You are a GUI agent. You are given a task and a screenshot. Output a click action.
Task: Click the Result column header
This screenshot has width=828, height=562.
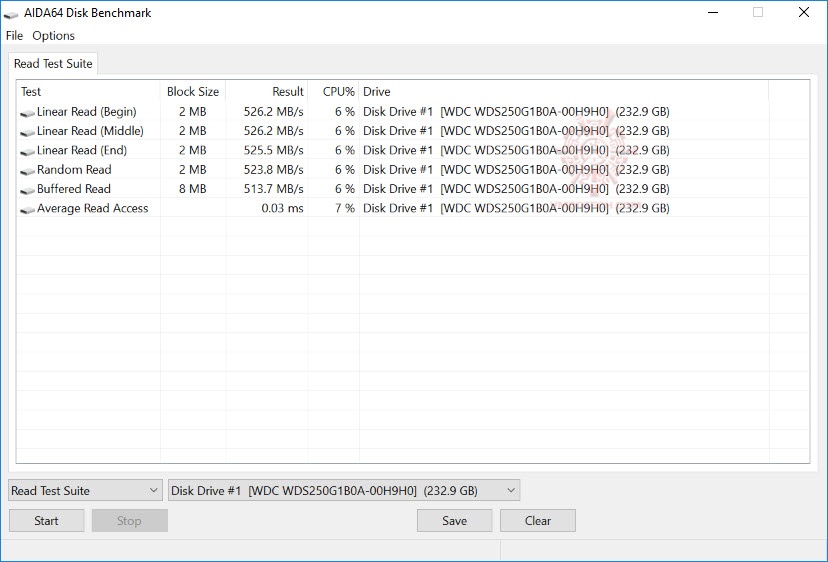pyautogui.click(x=267, y=91)
